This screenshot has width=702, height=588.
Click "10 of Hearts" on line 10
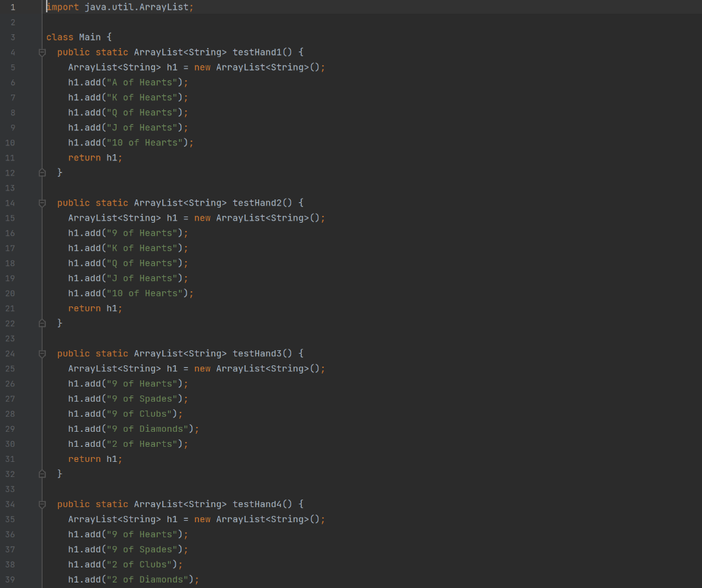[145, 143]
